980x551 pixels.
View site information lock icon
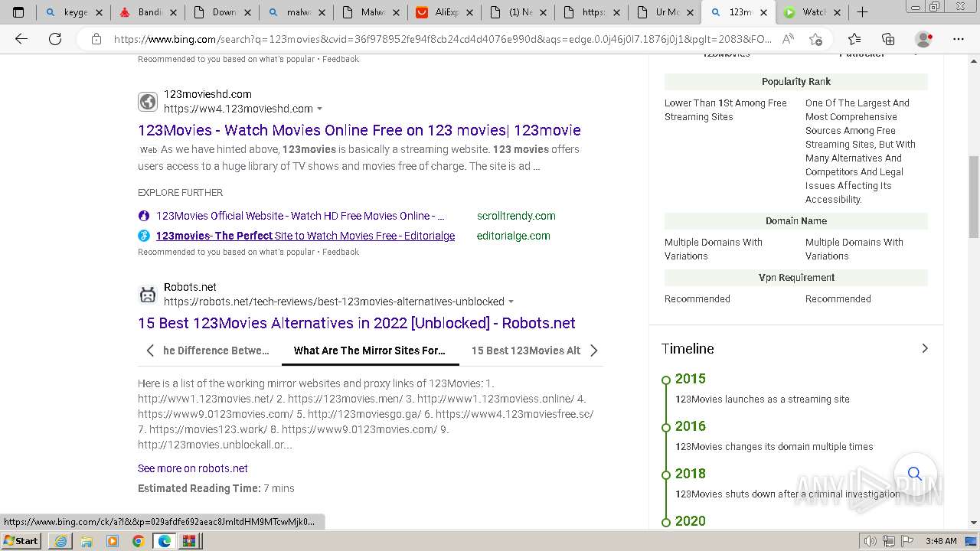click(x=96, y=39)
